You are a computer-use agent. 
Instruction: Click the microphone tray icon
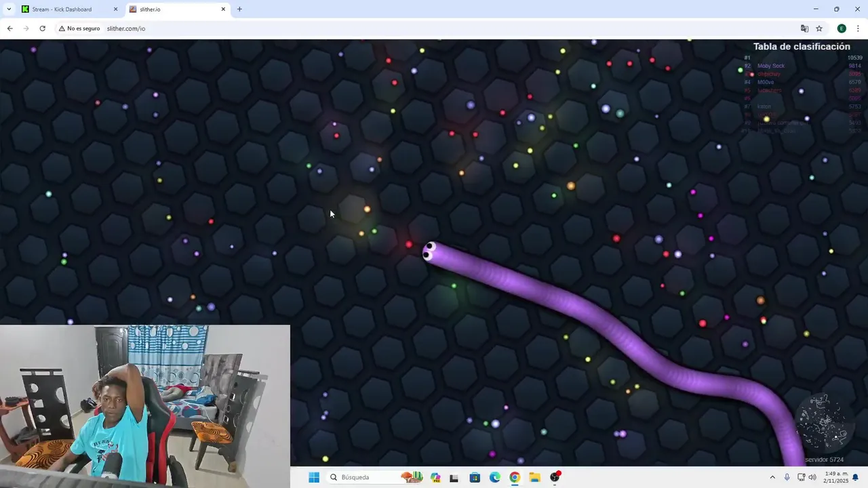787,477
